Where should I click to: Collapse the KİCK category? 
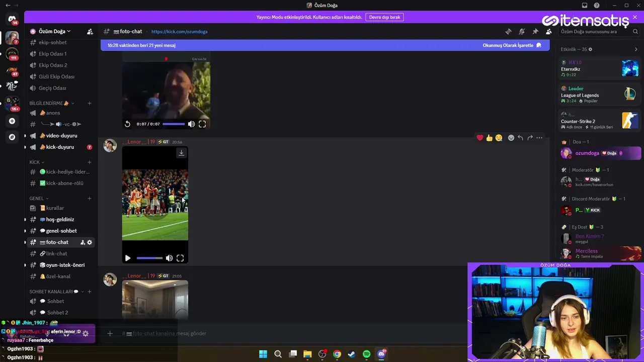pyautogui.click(x=37, y=162)
